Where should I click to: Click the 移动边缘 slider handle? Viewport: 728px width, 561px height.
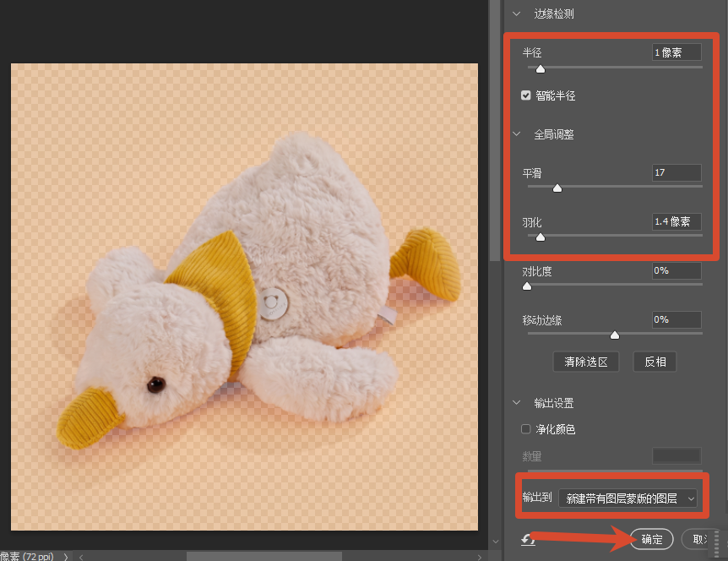(615, 335)
